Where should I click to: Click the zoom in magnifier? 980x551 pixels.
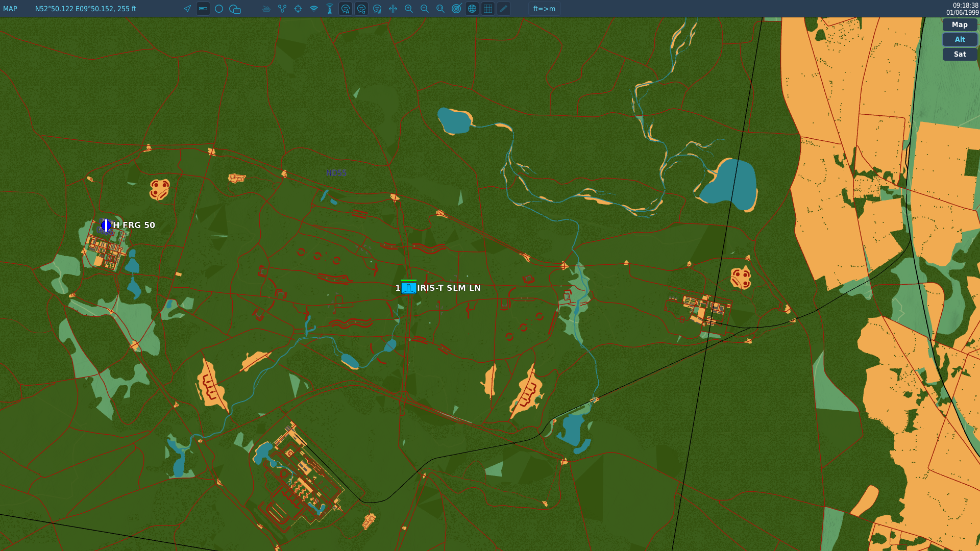click(409, 9)
